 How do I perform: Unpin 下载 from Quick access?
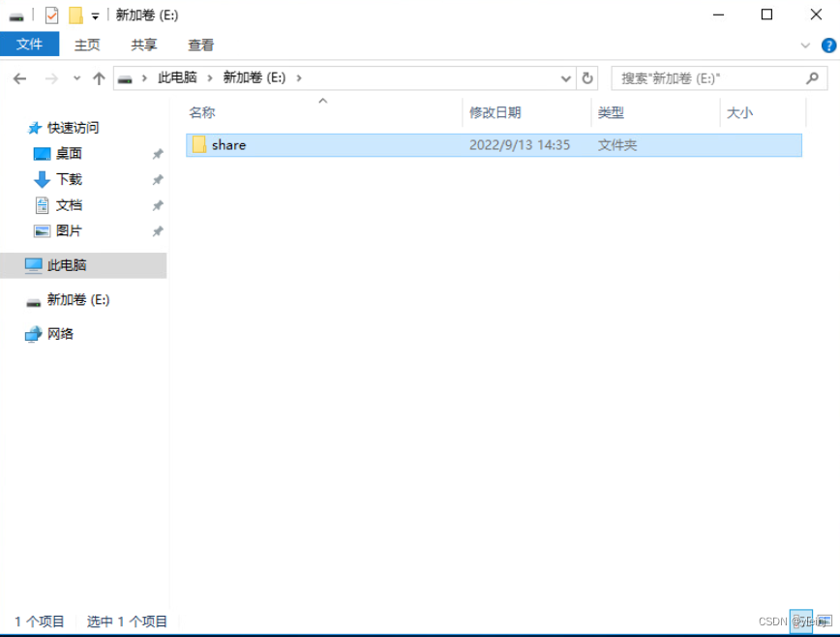point(157,179)
